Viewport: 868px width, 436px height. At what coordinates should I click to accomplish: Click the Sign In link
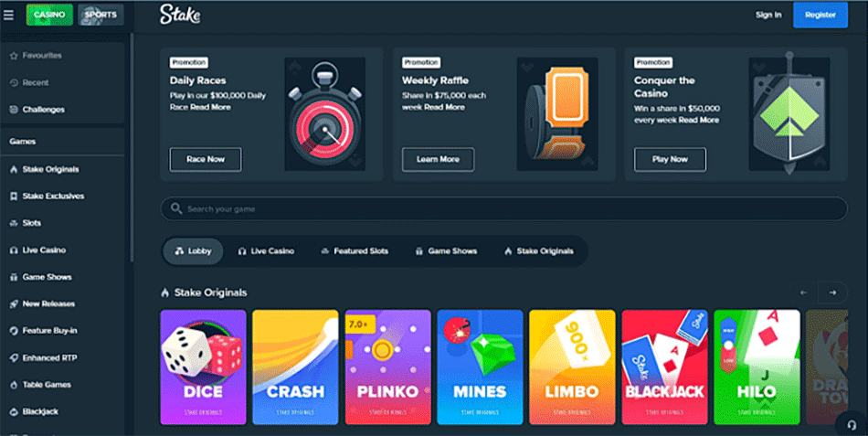click(768, 15)
